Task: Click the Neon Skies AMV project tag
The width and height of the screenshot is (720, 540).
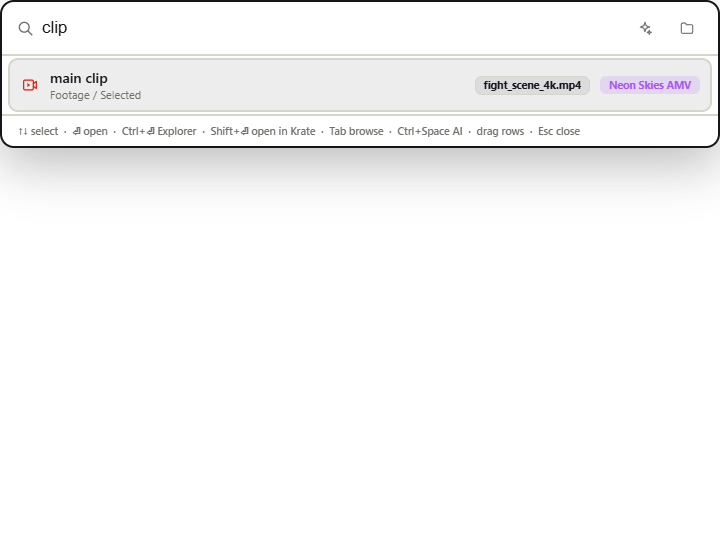Action: tap(650, 85)
